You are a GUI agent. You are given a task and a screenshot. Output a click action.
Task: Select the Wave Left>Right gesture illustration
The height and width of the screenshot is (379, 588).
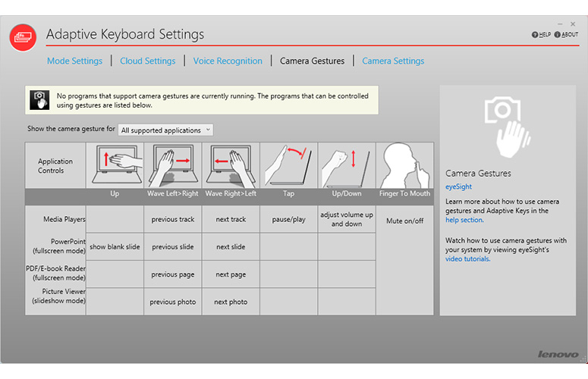tap(173, 165)
